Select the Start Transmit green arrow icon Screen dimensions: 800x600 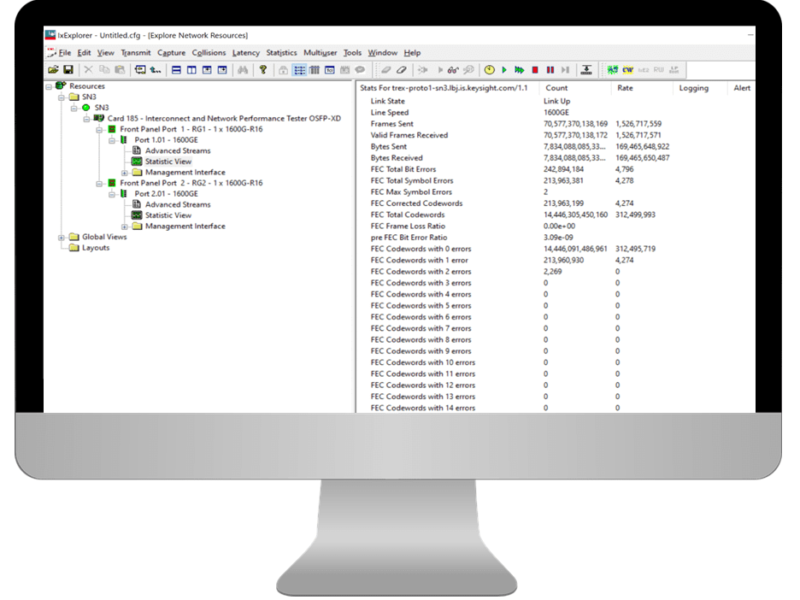pos(502,70)
